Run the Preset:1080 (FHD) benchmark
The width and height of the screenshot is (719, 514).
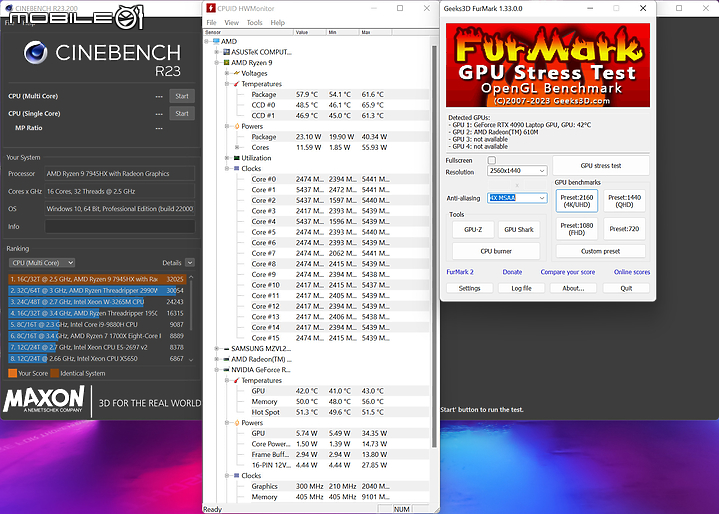(577, 229)
